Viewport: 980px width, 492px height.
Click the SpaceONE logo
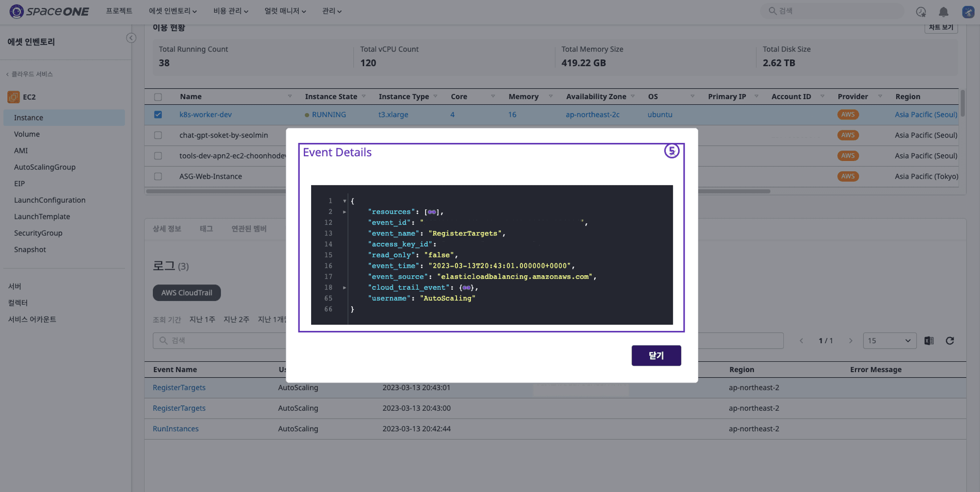click(x=49, y=11)
